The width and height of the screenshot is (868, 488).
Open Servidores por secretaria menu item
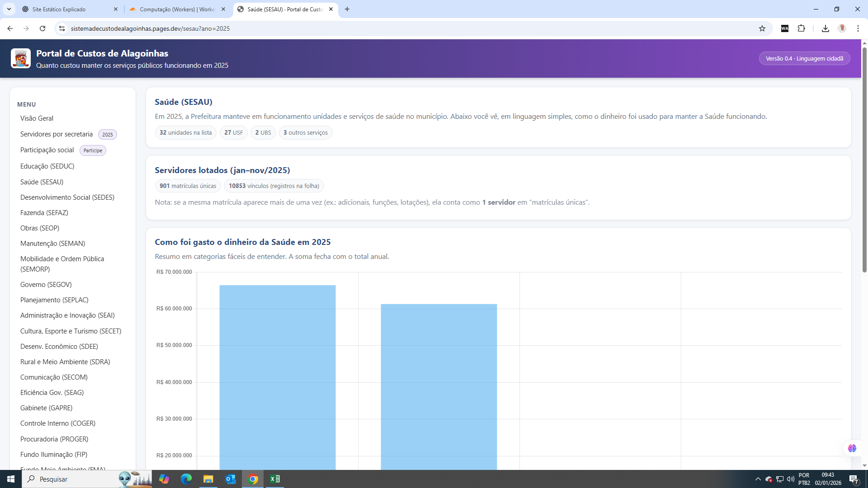point(57,134)
